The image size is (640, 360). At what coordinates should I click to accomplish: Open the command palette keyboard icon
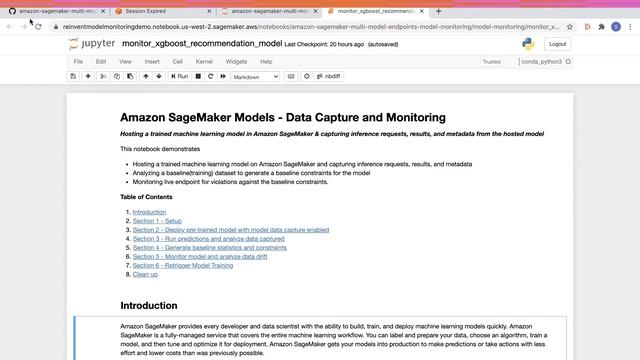pyautogui.click(x=291, y=76)
